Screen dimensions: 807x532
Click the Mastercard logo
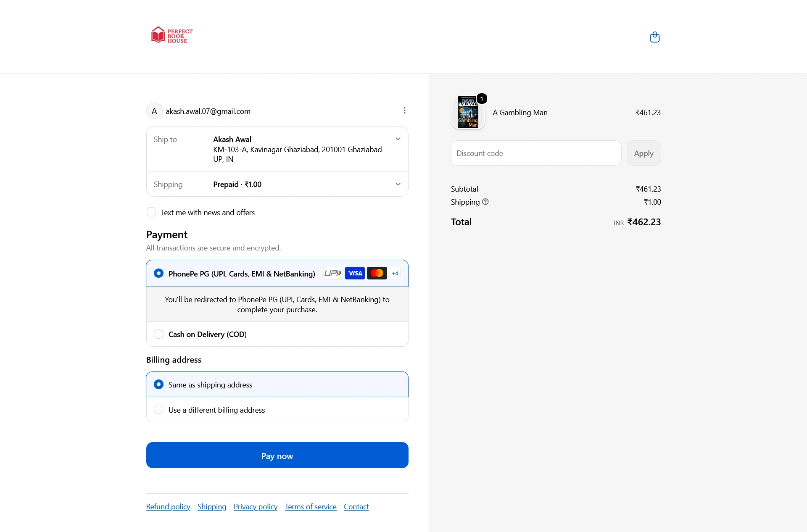coord(377,273)
